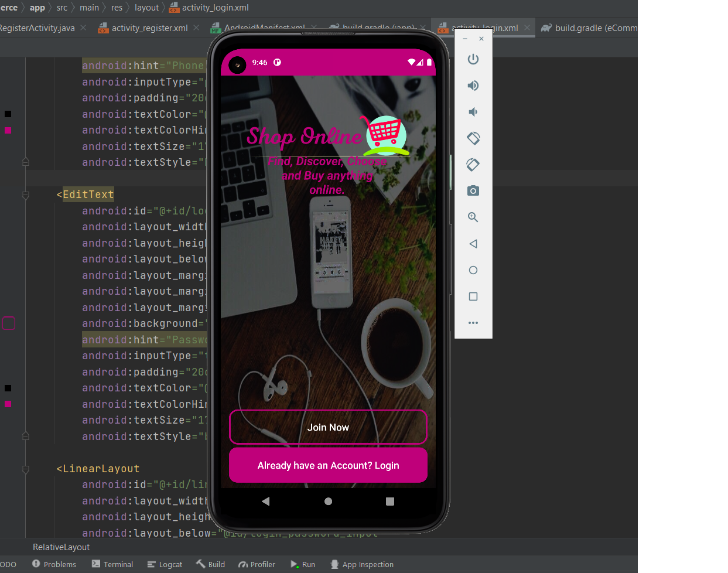Open emulator extended controls (three dots)

pyautogui.click(x=473, y=323)
